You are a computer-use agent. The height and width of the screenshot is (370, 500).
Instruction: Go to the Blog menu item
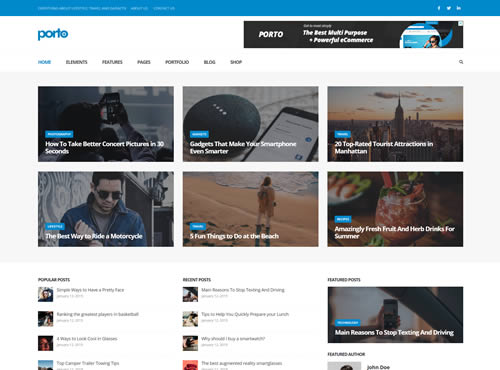point(209,62)
